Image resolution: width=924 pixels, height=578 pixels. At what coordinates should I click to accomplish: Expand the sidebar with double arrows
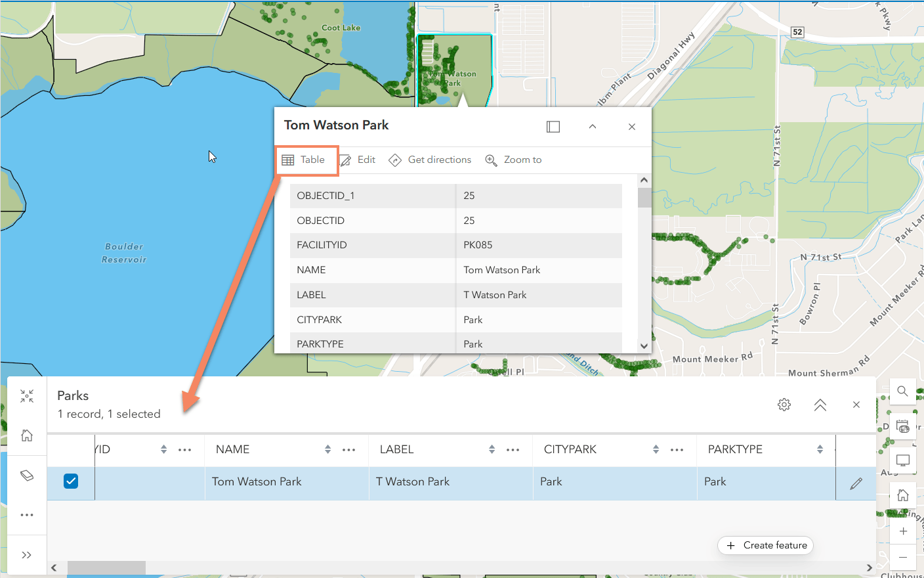point(26,554)
